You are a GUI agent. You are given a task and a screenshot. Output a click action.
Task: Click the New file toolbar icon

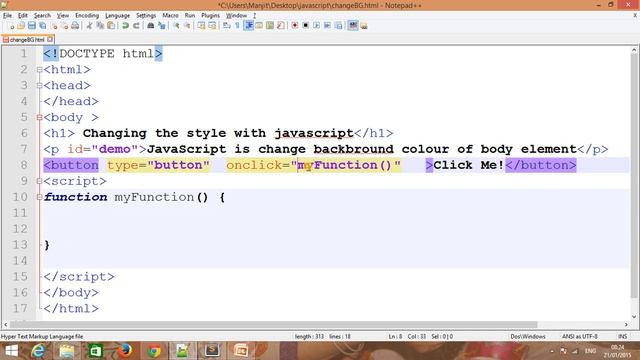pyautogui.click(x=11, y=26)
